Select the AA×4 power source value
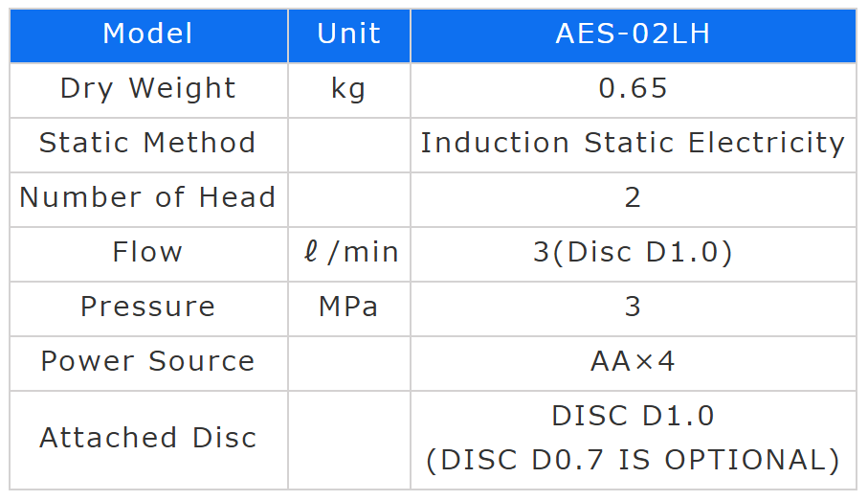The height and width of the screenshot is (501, 868). [633, 362]
